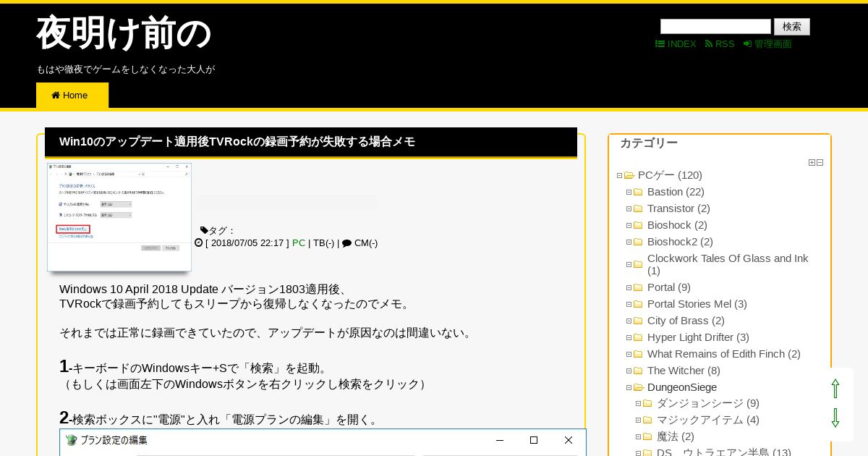This screenshot has height=456, width=868.
Task: Click the folder icon next to 魔法
Action: pos(647,437)
